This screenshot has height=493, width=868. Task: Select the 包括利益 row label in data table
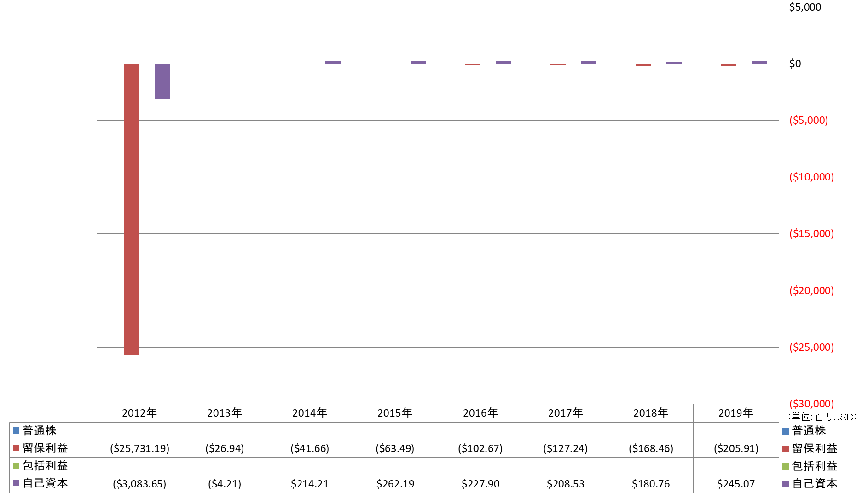[45, 466]
